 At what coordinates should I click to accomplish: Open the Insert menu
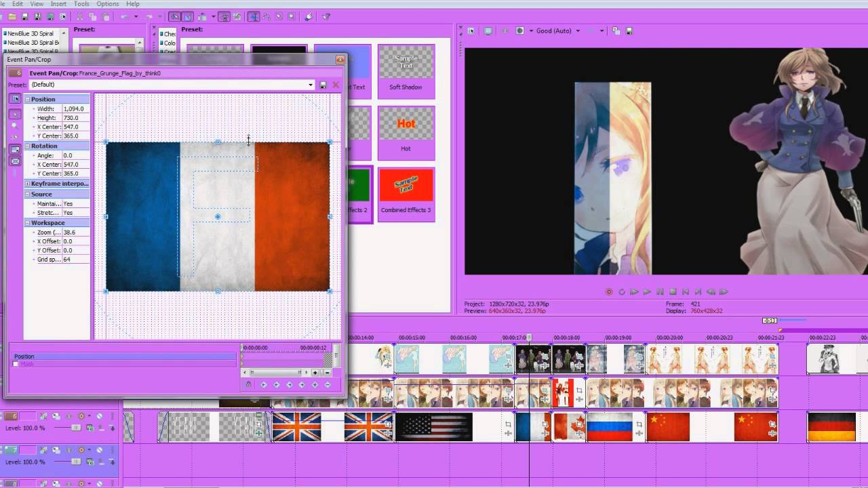point(58,4)
